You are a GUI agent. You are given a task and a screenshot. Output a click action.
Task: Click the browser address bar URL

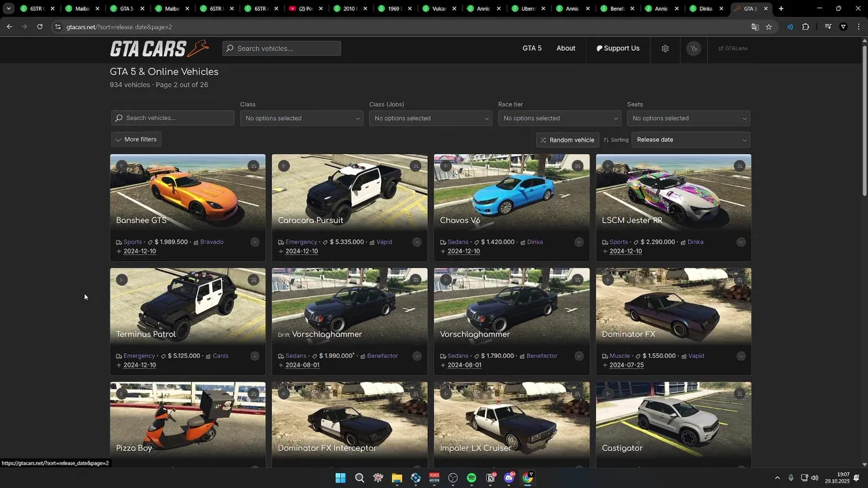[x=119, y=27]
